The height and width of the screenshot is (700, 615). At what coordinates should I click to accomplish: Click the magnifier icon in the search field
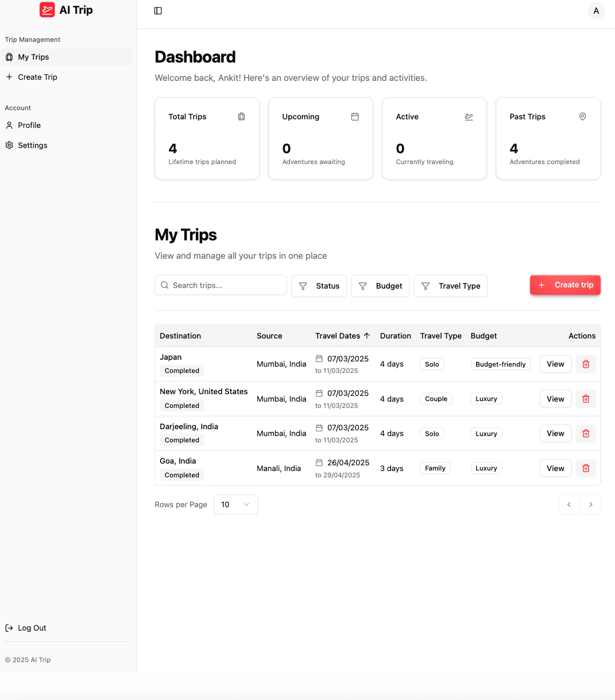click(x=165, y=285)
